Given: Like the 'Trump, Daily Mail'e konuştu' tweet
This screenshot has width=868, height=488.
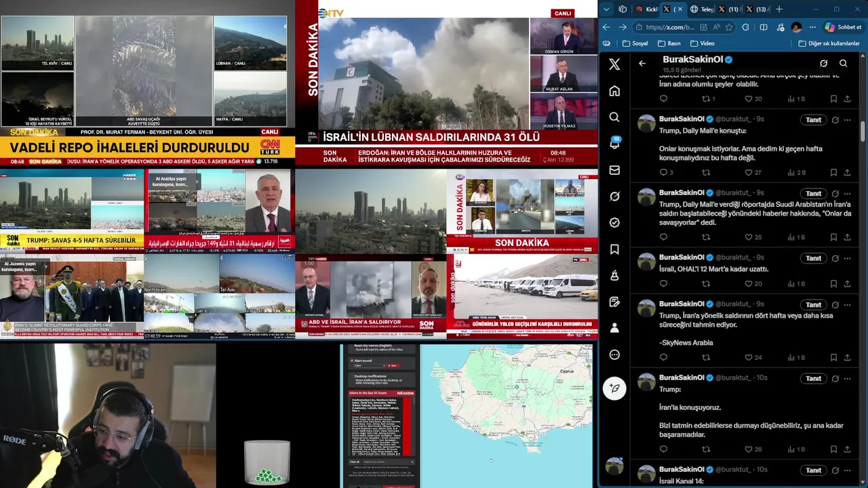Looking at the screenshot, I should (x=752, y=173).
